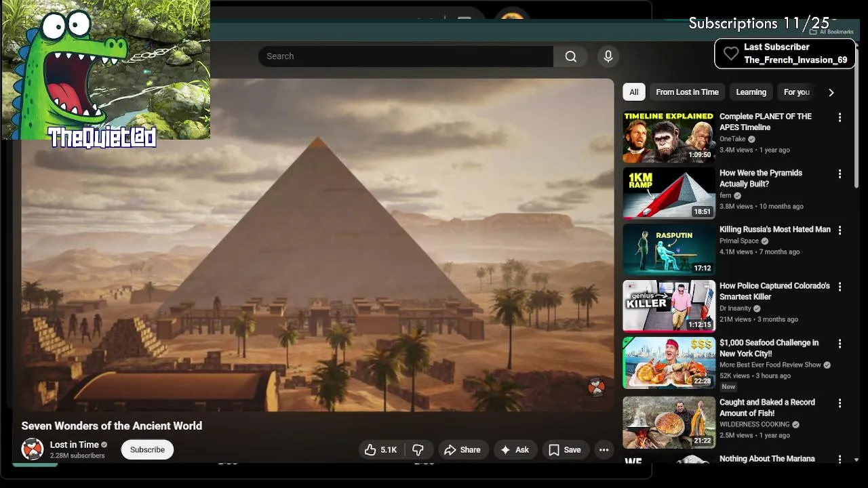Open Rasputin video thumbnail

click(669, 249)
